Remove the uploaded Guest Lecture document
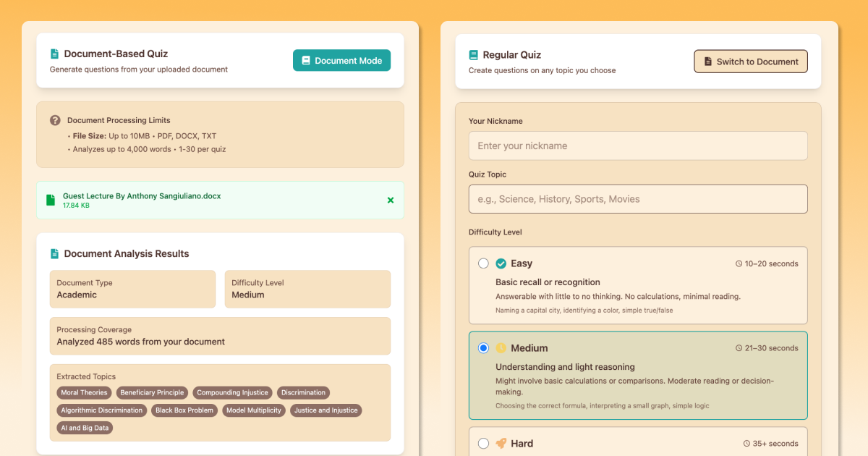The width and height of the screenshot is (868, 456). (x=391, y=200)
